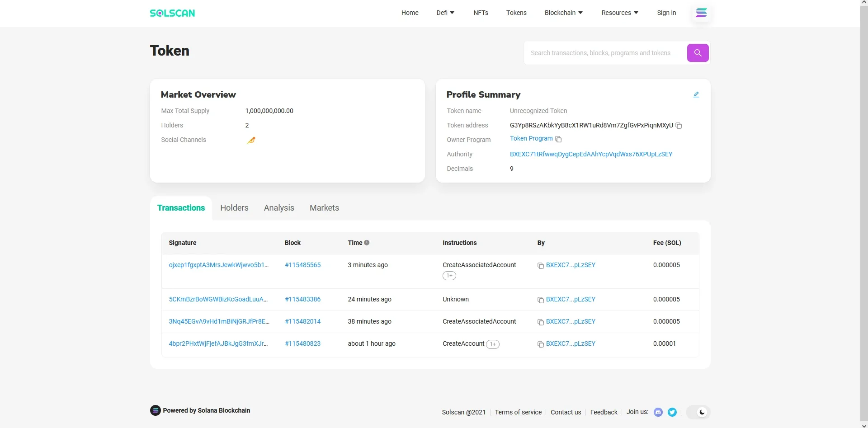Toggle dark mode switch in footer
Viewport: 868px width, 428px height.
pyautogui.click(x=698, y=412)
